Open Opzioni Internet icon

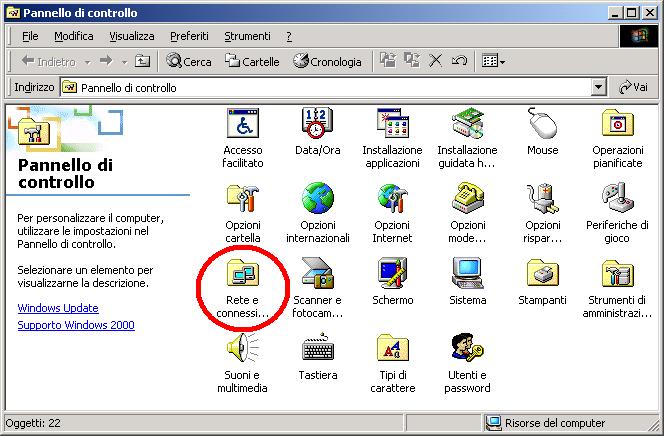pos(392,198)
